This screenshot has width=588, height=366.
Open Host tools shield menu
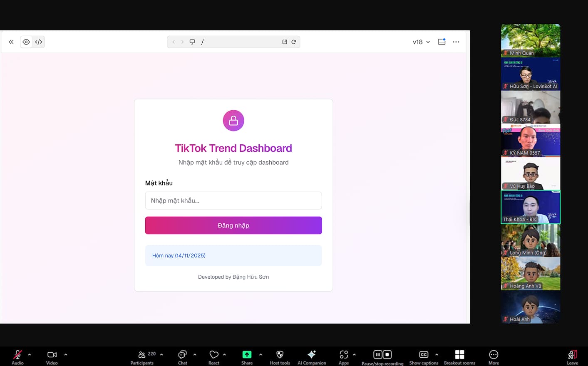(x=280, y=356)
